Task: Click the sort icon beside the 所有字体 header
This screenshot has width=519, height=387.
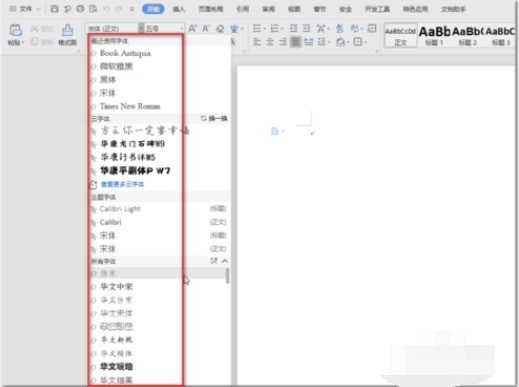Action: [214, 261]
